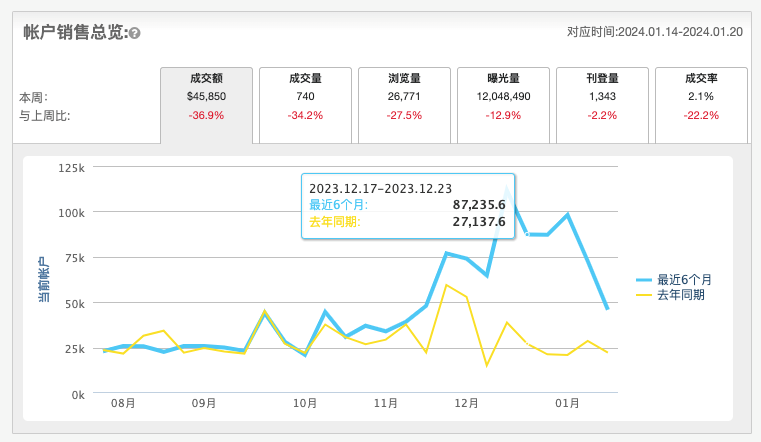Select the 成交额 tab
Viewport: 761px width, 442px height.
pyautogui.click(x=206, y=105)
